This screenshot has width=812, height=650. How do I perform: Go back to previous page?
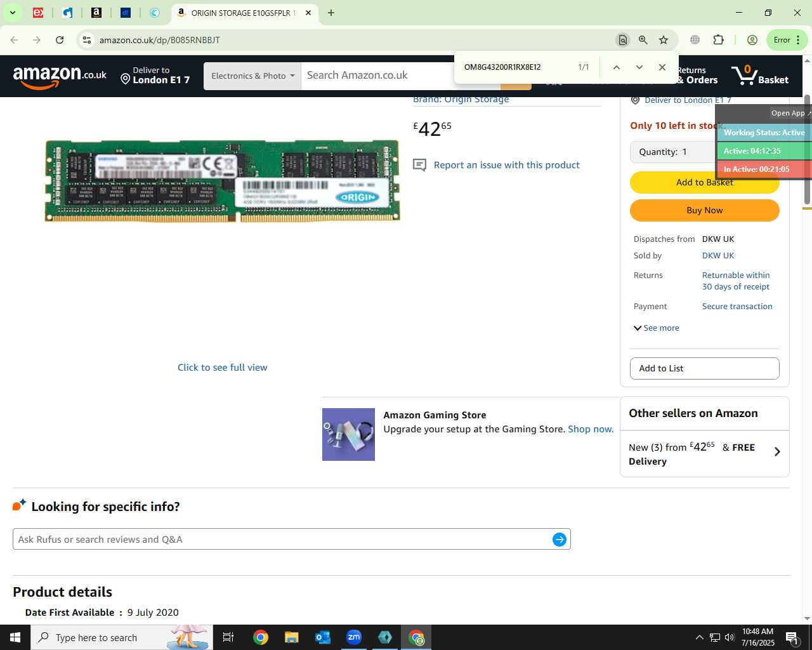tap(14, 40)
